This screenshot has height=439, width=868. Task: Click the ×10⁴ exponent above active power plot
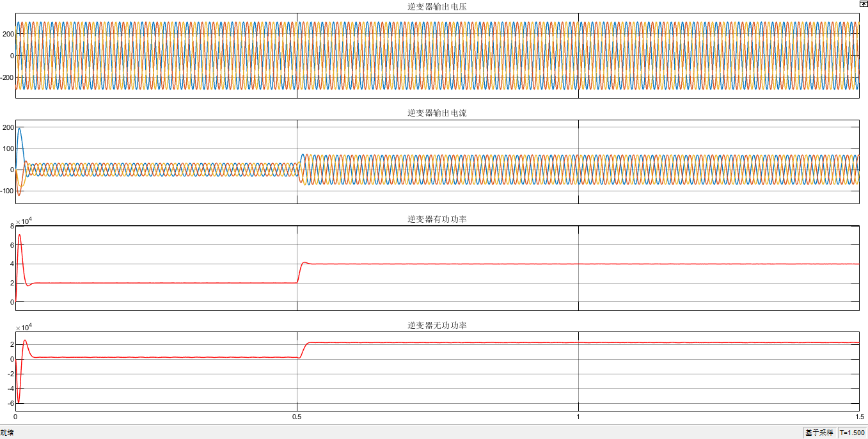pos(24,221)
